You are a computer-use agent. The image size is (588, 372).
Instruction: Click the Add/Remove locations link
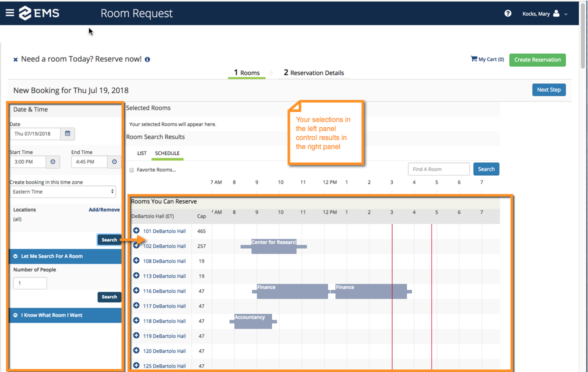point(104,209)
